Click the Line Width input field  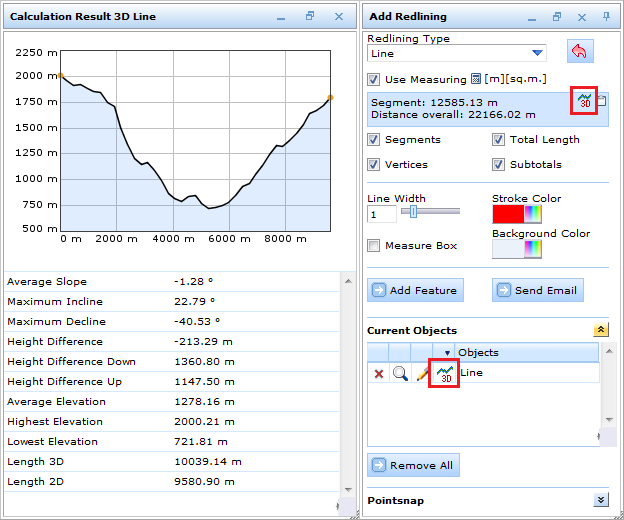382,214
